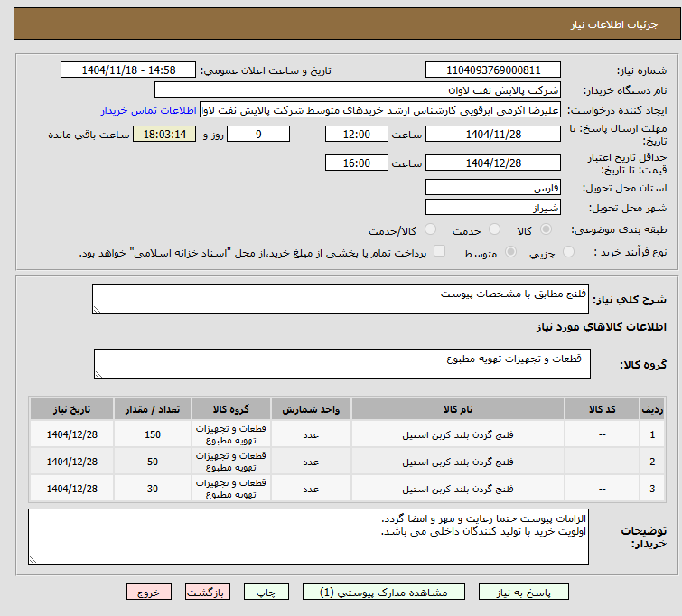682x616 pixels.
Task: Click the گروه کالا text area
Action: point(341,364)
